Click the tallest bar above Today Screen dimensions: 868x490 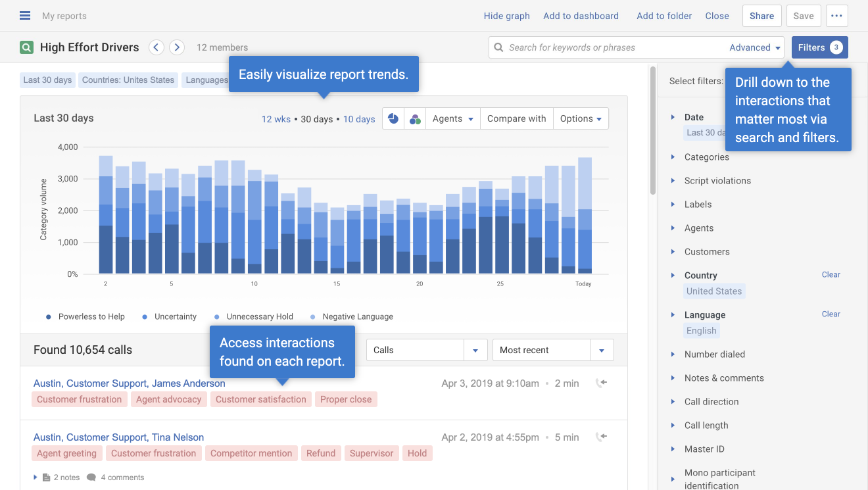pyautogui.click(x=584, y=215)
